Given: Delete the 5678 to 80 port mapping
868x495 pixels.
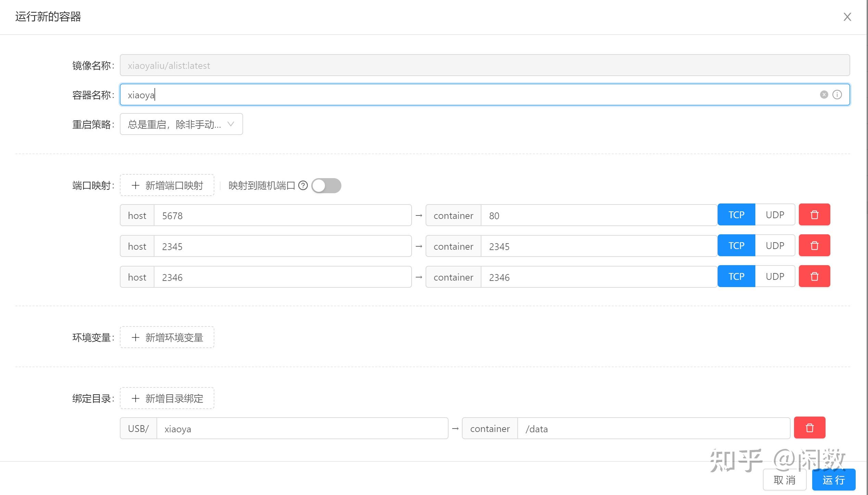Looking at the screenshot, I should click(814, 215).
